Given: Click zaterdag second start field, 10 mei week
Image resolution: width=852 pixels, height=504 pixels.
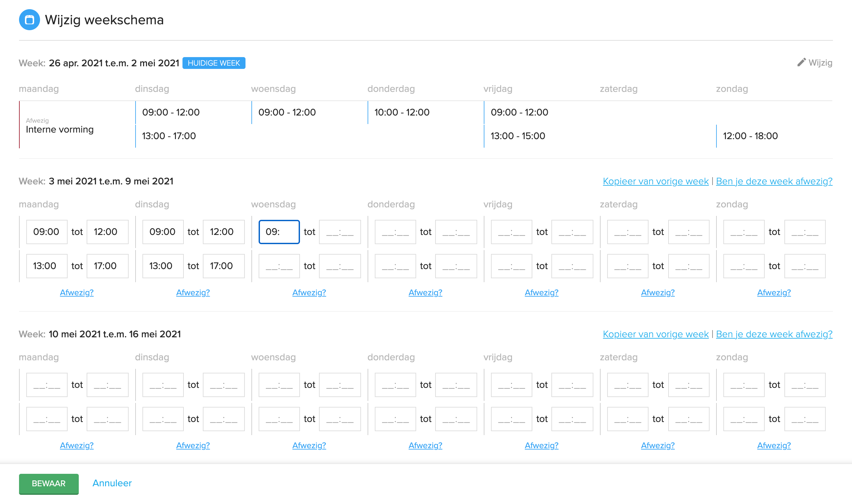Looking at the screenshot, I should tap(628, 419).
